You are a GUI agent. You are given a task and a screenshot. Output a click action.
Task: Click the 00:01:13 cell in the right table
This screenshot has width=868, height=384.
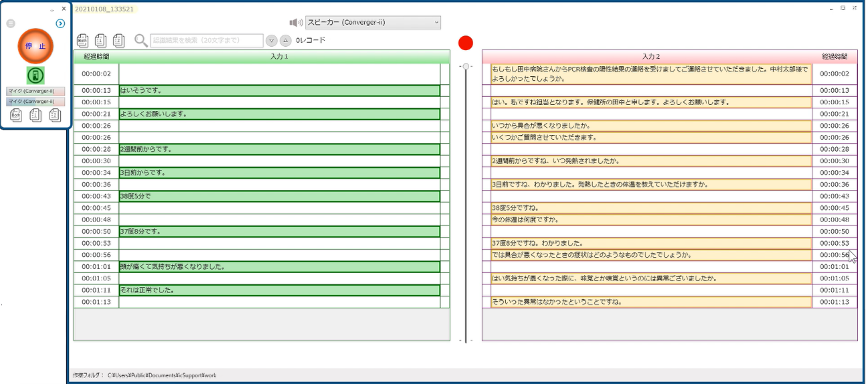(x=835, y=302)
